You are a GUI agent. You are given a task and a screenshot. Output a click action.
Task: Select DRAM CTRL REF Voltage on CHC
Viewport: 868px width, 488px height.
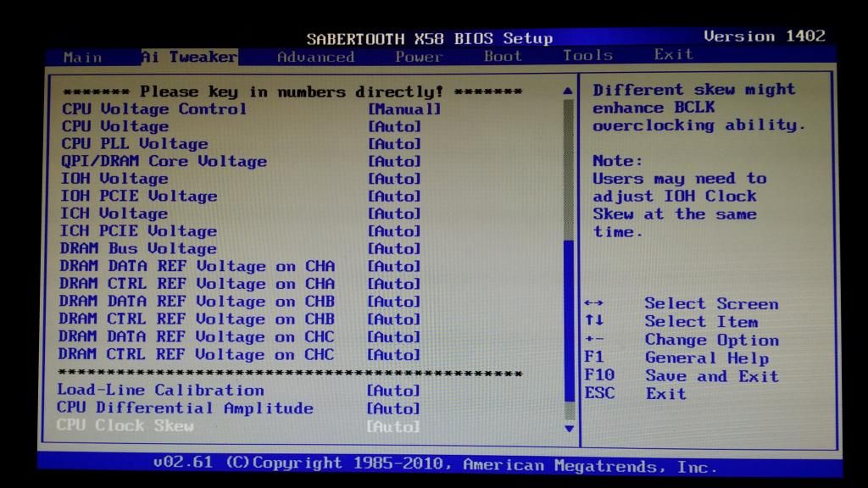click(x=196, y=355)
